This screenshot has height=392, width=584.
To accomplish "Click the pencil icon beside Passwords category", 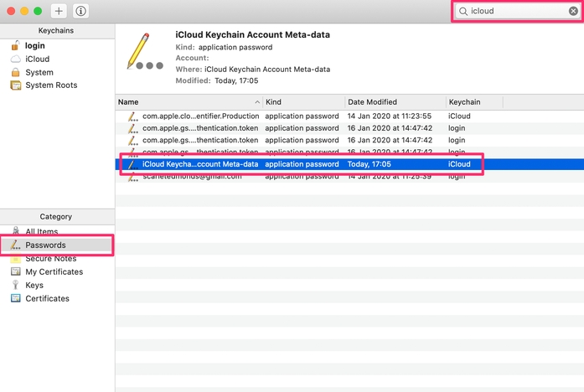I will [15, 245].
